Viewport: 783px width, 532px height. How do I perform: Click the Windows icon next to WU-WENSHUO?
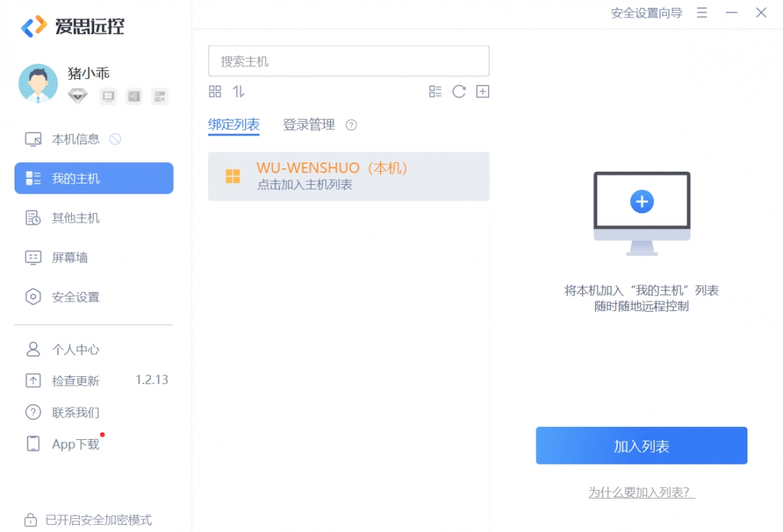[x=232, y=175]
